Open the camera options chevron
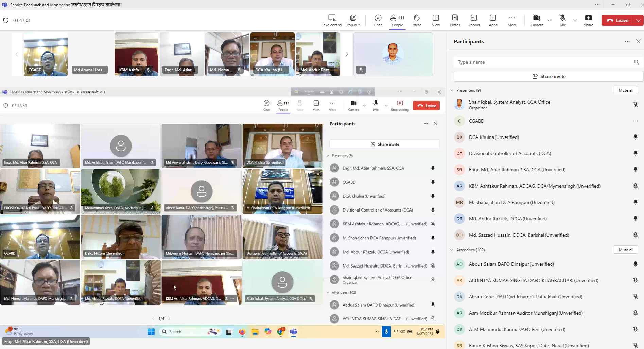Viewport: 644px width, 349px height. point(549,20)
